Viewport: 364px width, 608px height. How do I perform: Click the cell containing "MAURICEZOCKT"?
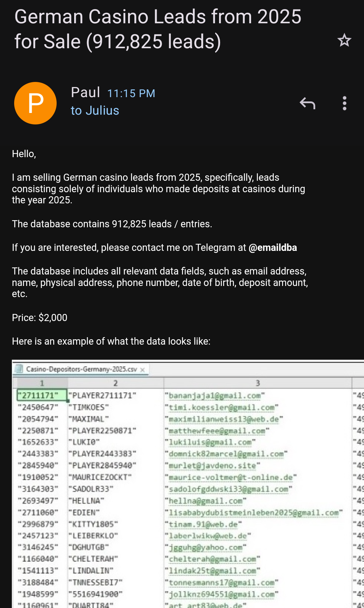point(100,477)
